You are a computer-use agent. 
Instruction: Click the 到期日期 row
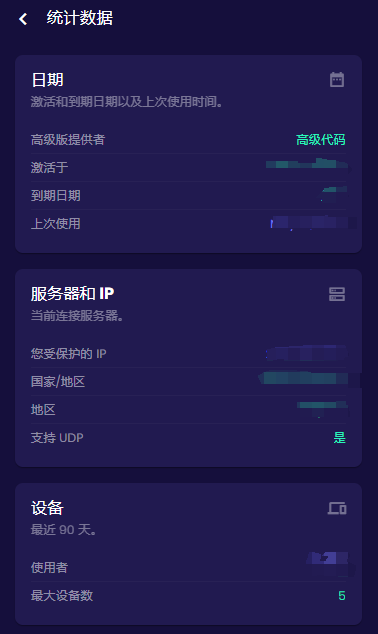point(188,196)
